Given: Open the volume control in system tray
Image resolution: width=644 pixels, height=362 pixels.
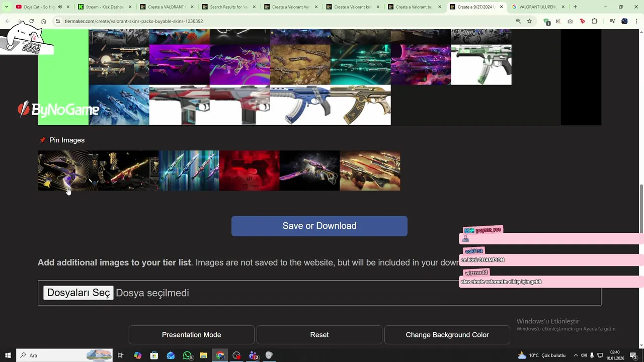Looking at the screenshot, I should click(584, 355).
